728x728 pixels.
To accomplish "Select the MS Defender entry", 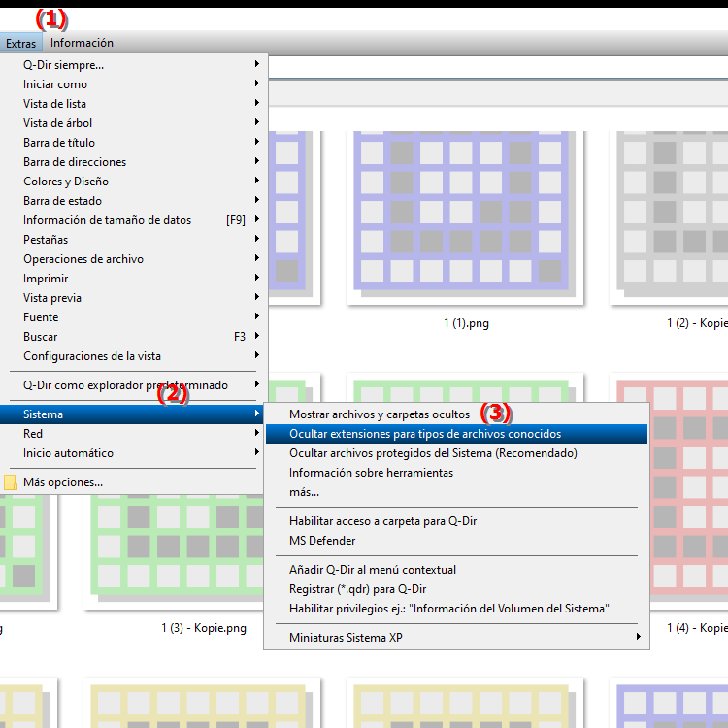I will pyautogui.click(x=456, y=541).
